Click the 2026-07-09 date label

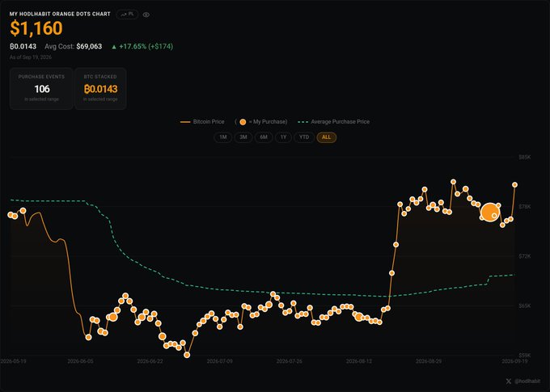point(219,361)
